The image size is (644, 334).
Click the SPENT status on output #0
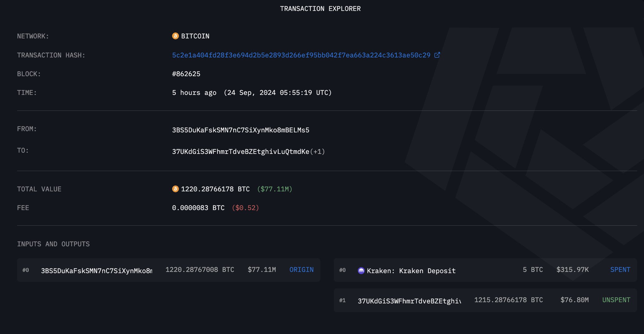[620, 270]
